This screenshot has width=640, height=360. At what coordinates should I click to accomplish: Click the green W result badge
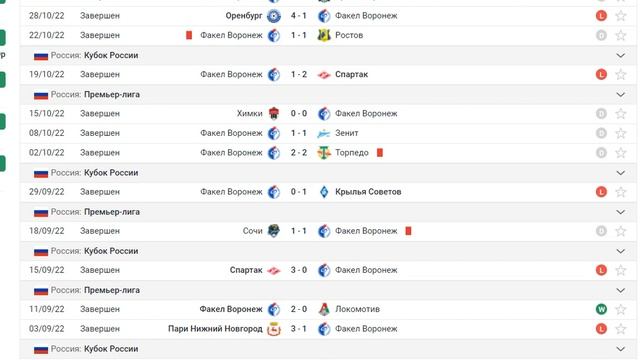coord(601,309)
